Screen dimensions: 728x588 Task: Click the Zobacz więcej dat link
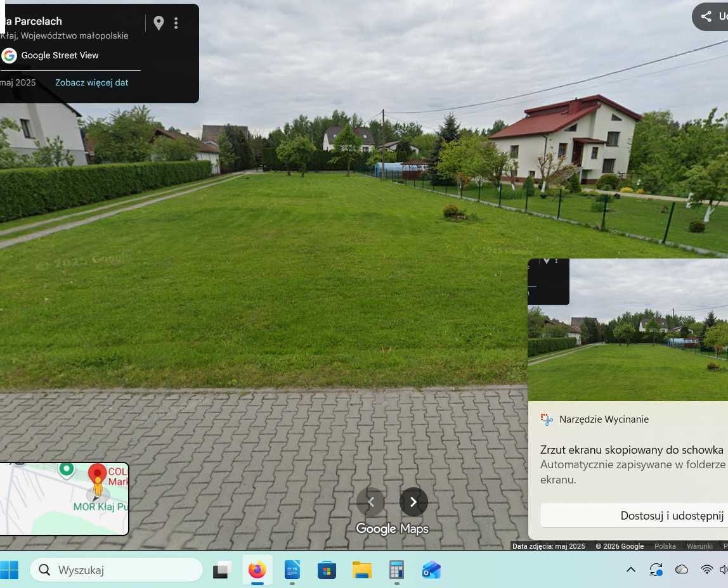(91, 82)
